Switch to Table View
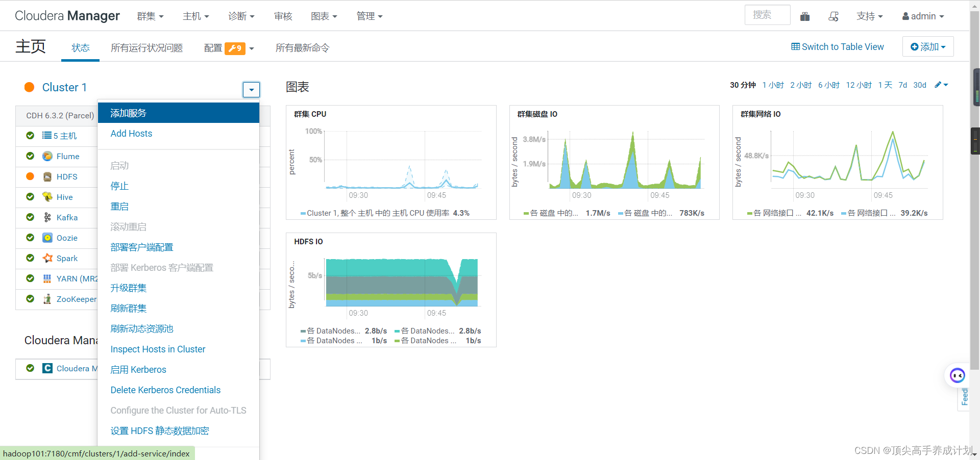Viewport: 980px width, 460px height. [838, 47]
